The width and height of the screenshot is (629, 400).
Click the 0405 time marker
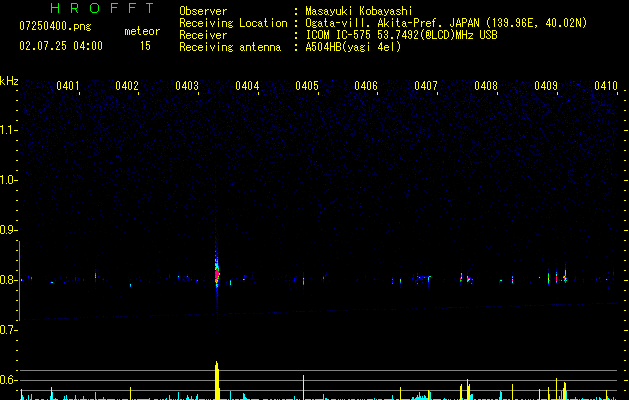click(x=307, y=86)
